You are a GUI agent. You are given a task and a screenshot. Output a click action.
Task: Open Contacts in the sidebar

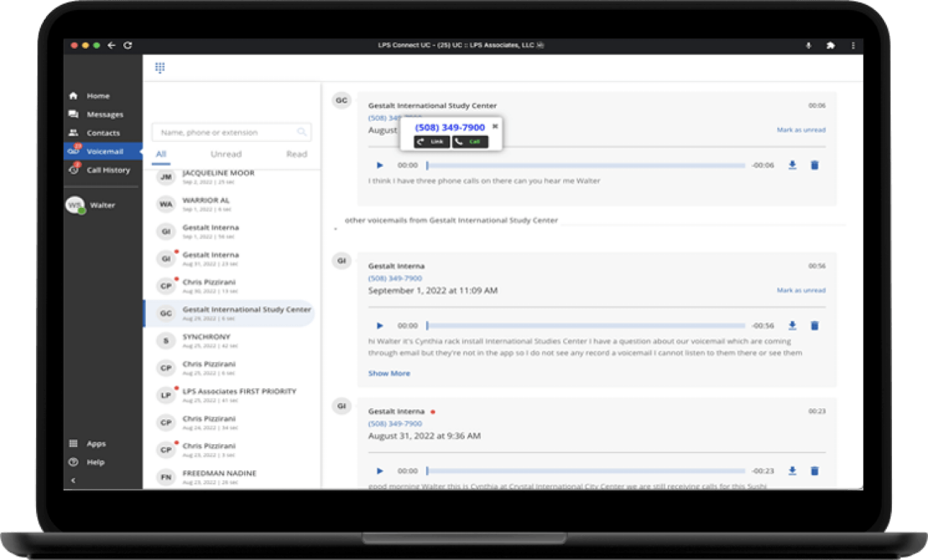click(x=103, y=133)
